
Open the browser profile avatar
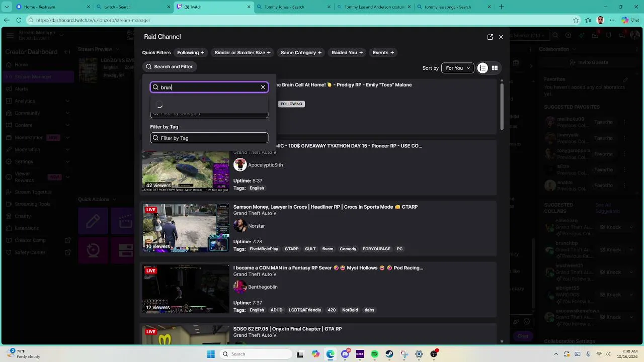click(600, 20)
